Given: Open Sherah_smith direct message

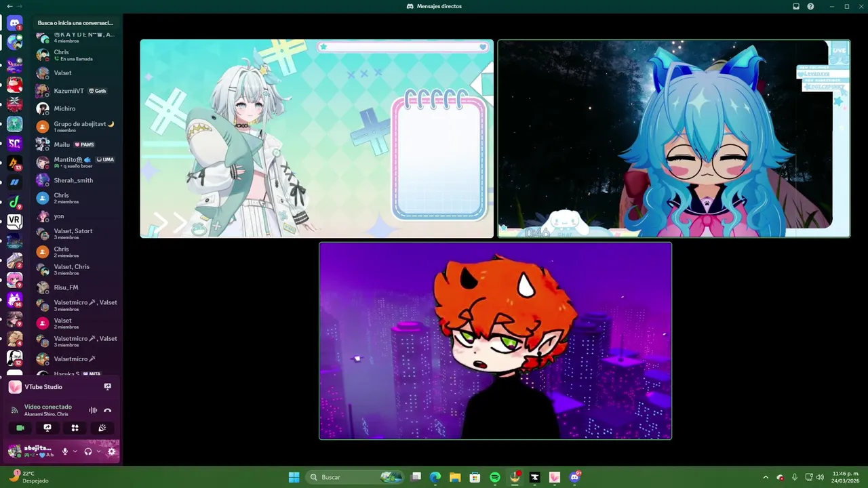Looking at the screenshot, I should (x=77, y=180).
